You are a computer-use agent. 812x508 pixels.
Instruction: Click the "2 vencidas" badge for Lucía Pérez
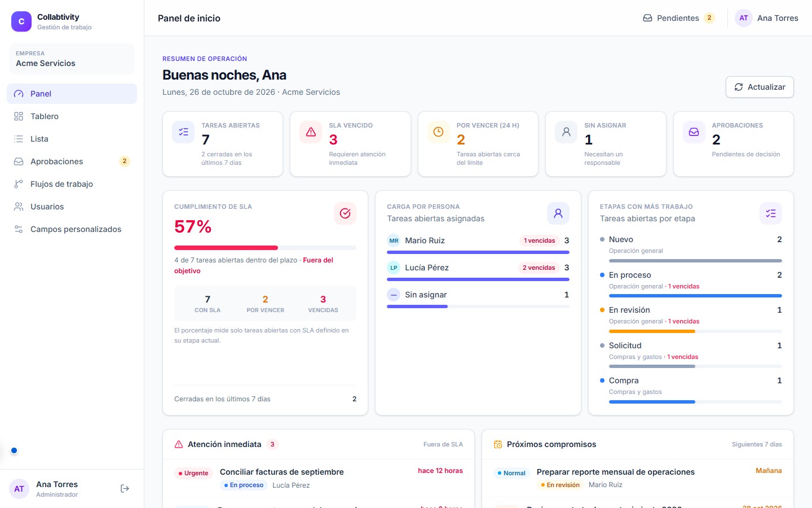click(x=539, y=268)
